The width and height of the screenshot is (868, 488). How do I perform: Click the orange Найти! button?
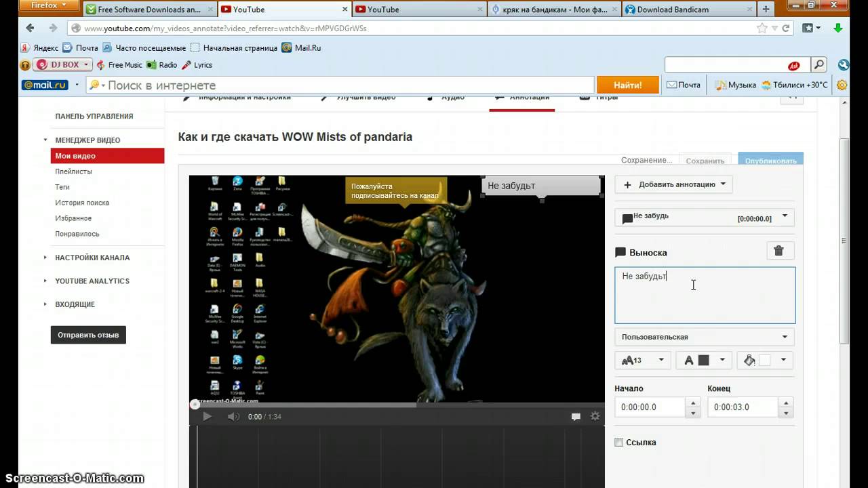tap(628, 85)
